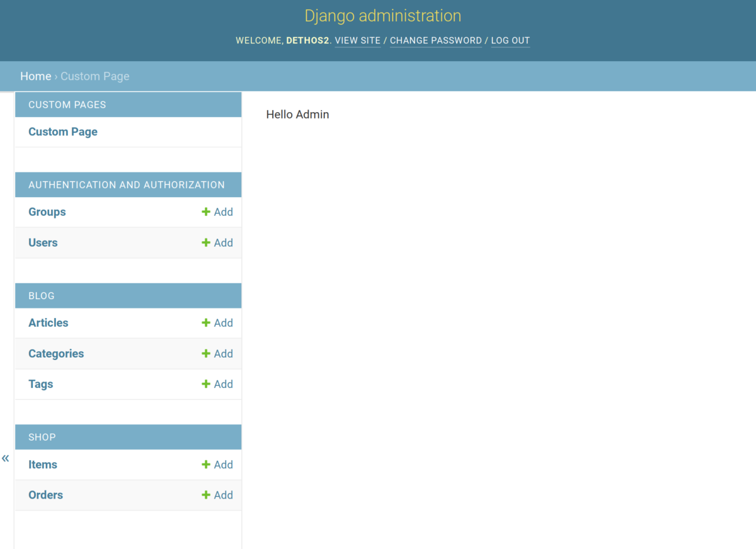Image resolution: width=756 pixels, height=549 pixels.
Task: Click the plus icon to add a User
Action: click(205, 242)
